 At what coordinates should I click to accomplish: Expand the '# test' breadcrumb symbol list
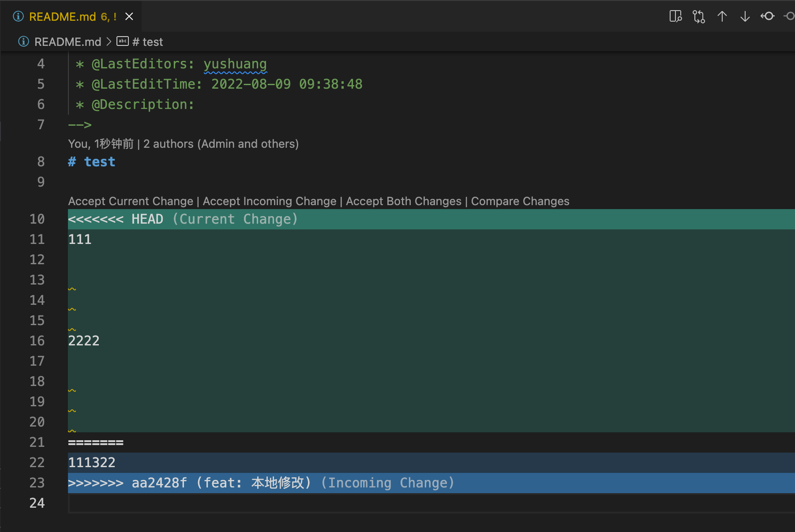(148, 42)
